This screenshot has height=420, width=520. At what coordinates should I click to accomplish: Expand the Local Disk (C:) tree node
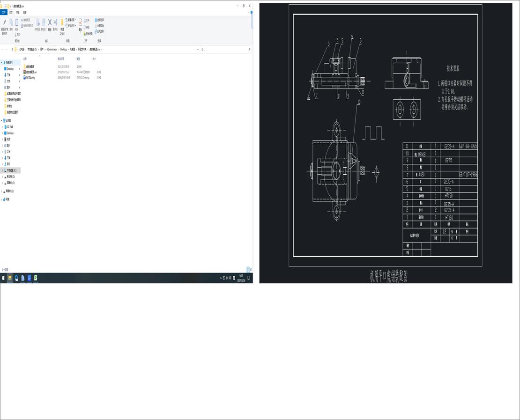click(x=3, y=170)
